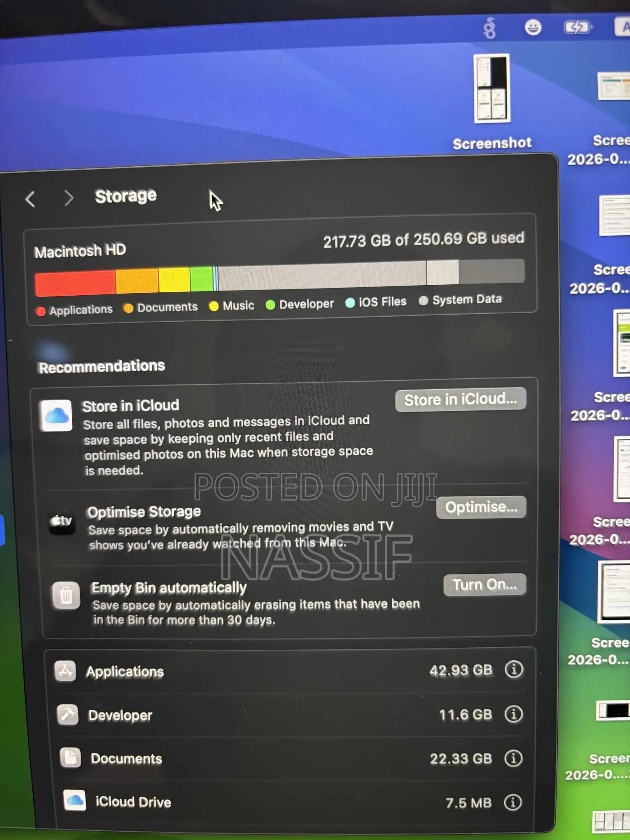Image resolution: width=630 pixels, height=840 pixels.
Task: Click the yellow Music segment in the storage bar
Action: (x=174, y=279)
